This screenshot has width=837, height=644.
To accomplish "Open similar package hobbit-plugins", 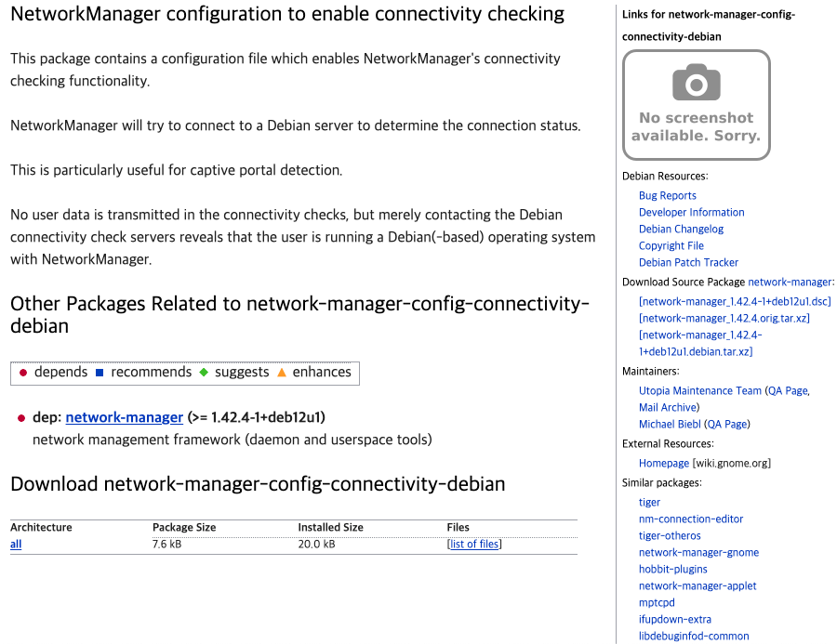I will 672,570.
